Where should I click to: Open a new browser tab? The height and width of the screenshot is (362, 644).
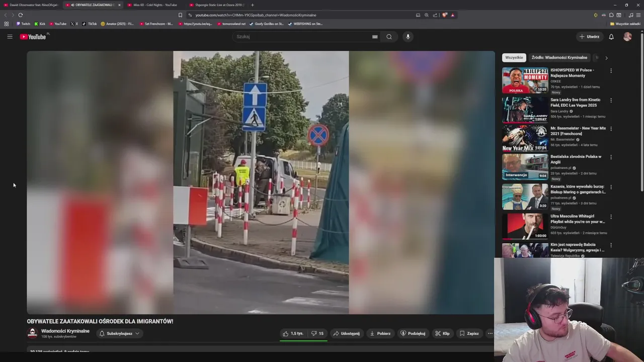click(x=253, y=5)
